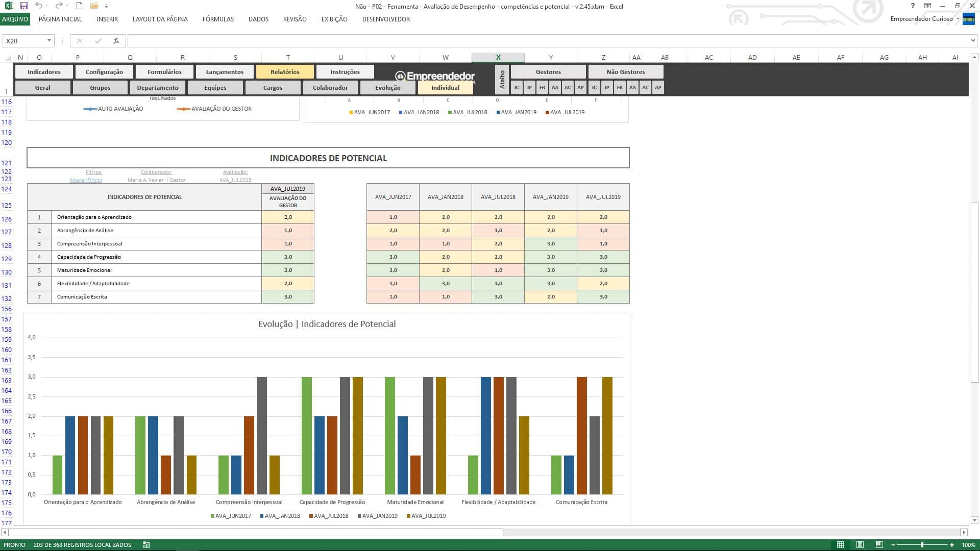Select the Relatórios tab
Viewport: 980px width, 551px height.
(283, 71)
